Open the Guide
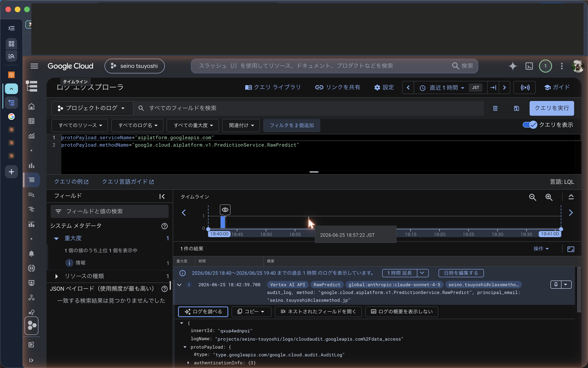 pyautogui.click(x=557, y=87)
